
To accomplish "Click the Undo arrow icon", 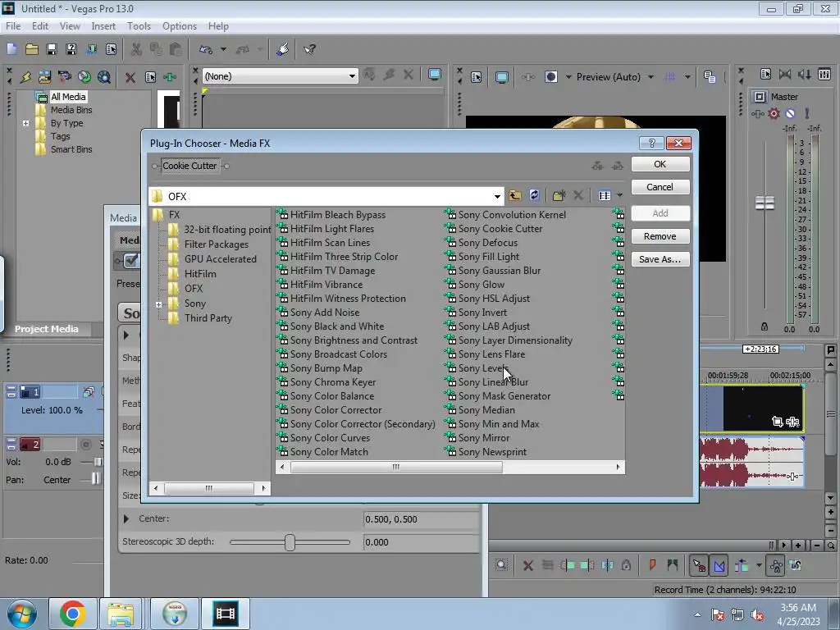I will 206,49.
